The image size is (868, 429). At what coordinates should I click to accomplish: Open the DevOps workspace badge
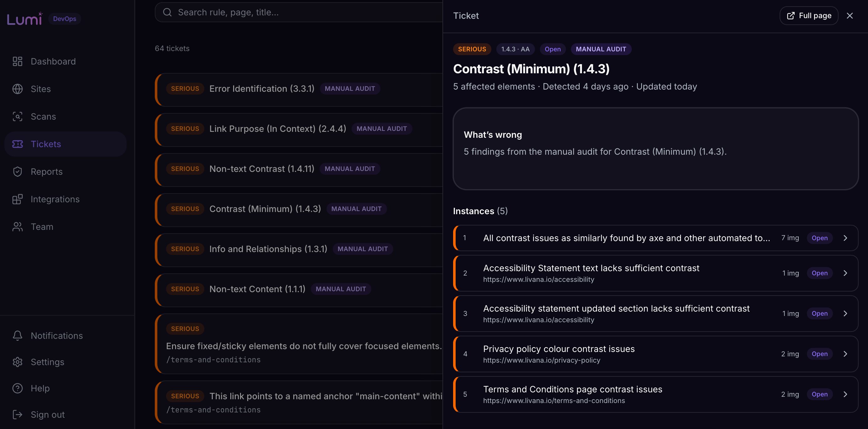pos(64,19)
